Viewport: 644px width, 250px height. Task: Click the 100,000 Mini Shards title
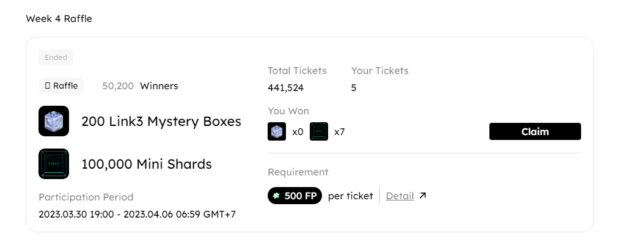pos(147,164)
